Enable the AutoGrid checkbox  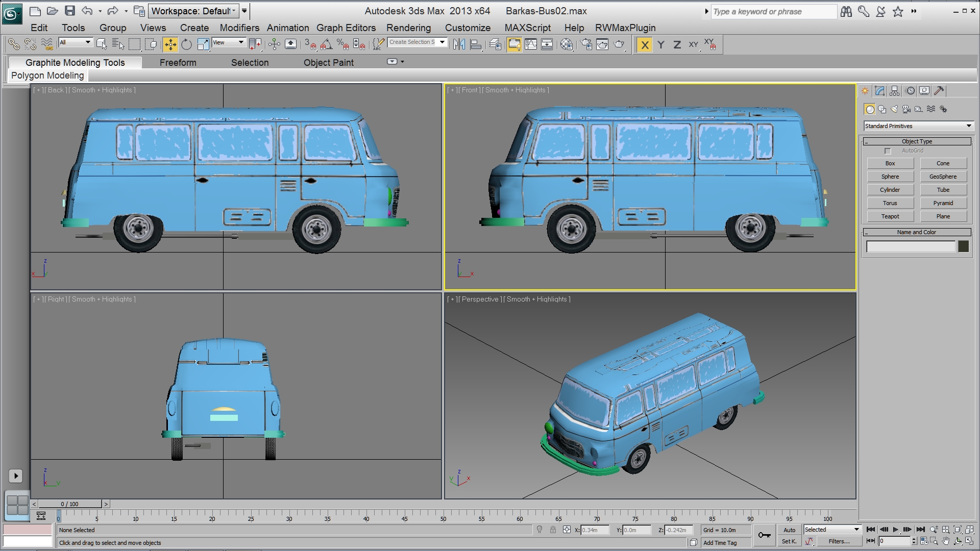[x=888, y=151]
